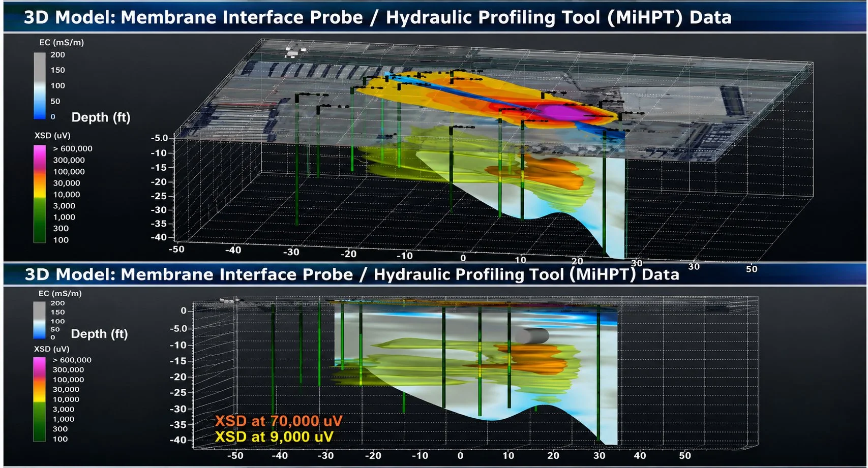Click the '-25' depth tick in lower model
868x468 pixels.
[x=178, y=393]
